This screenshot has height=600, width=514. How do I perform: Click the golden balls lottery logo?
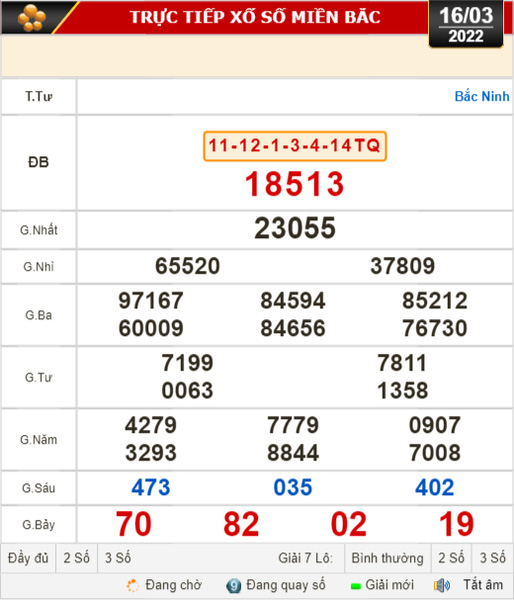coord(32,18)
